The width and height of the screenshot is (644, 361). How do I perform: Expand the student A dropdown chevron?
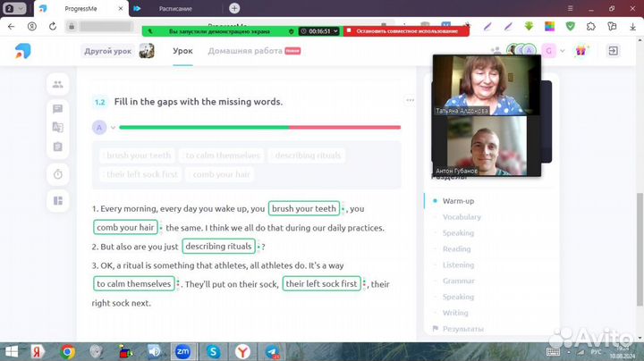click(x=110, y=128)
